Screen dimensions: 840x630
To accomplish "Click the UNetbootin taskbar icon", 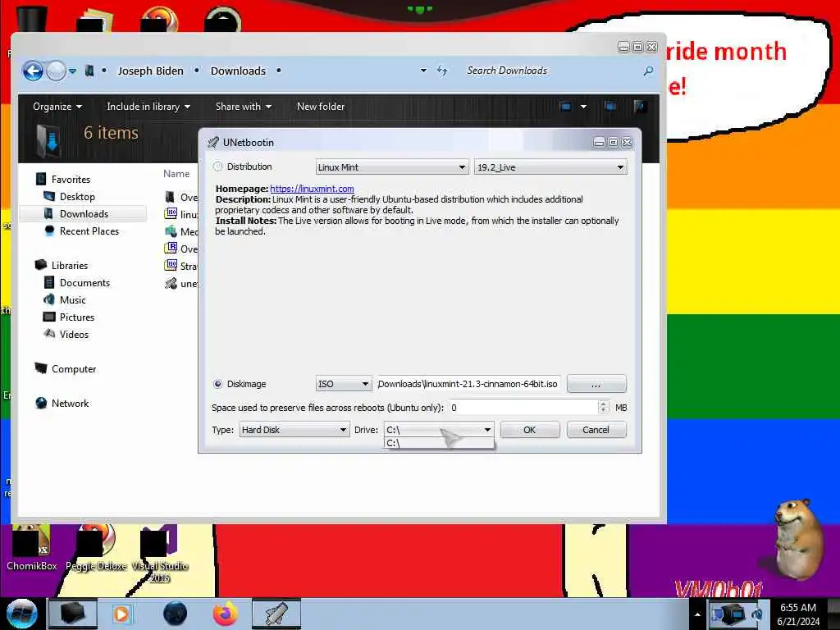I will 276,614.
